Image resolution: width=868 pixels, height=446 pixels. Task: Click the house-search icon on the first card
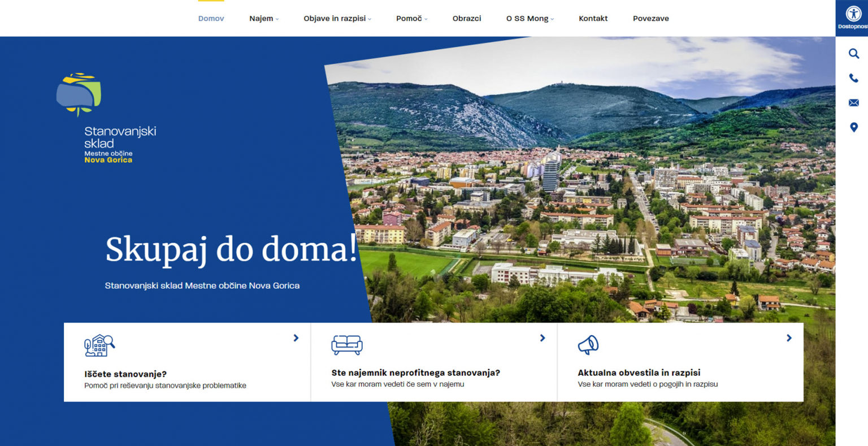pos(99,345)
